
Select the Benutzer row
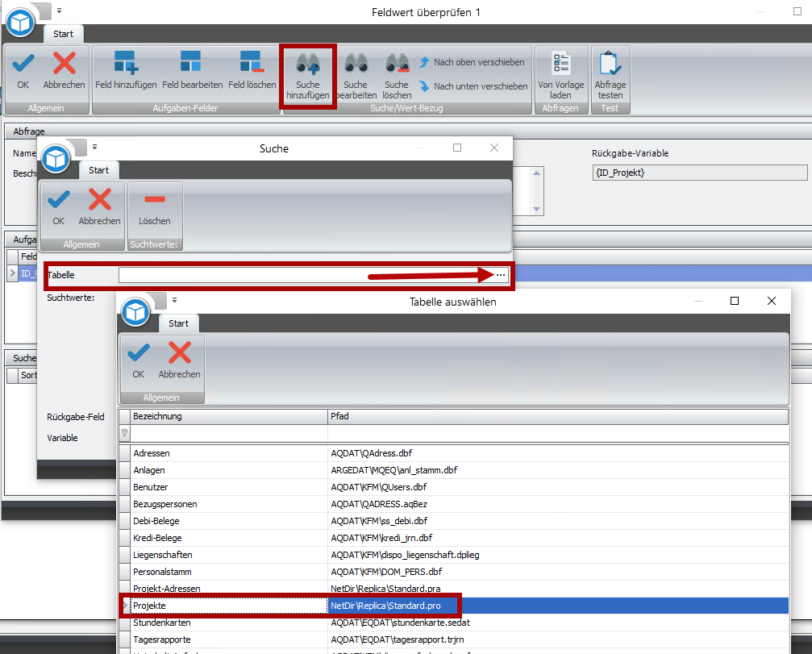click(x=453, y=487)
